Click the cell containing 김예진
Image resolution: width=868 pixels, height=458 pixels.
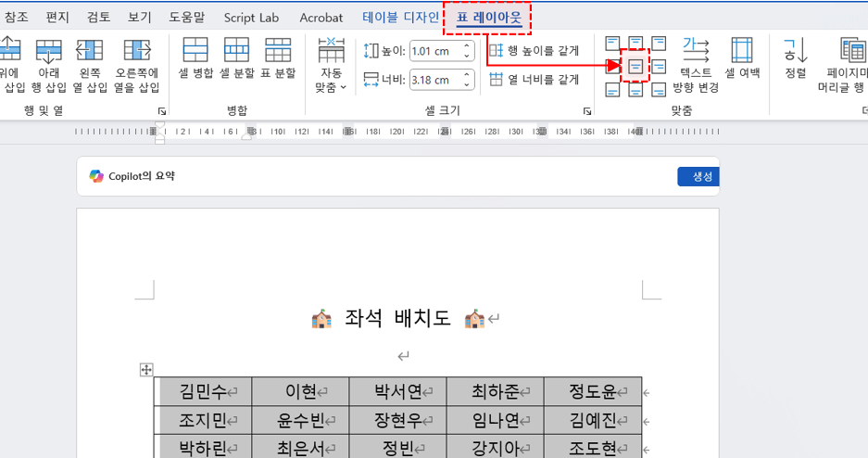pyautogui.click(x=593, y=420)
